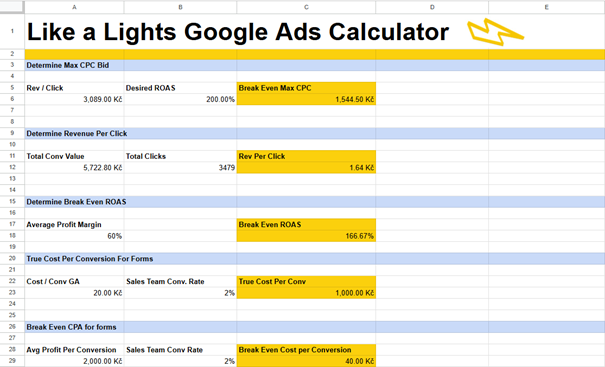Click 'Determine Break Even ROAS' section heading
The width and height of the screenshot is (605, 367).
coord(76,202)
